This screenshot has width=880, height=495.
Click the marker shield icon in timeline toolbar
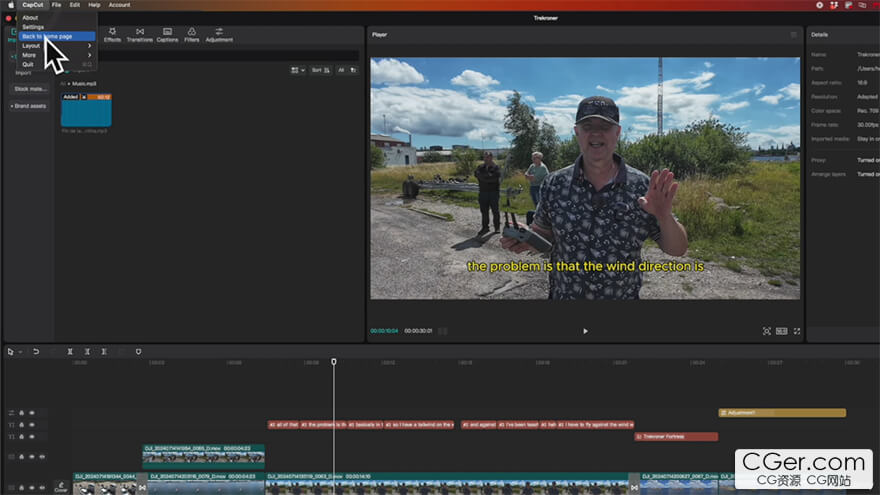[139, 352]
